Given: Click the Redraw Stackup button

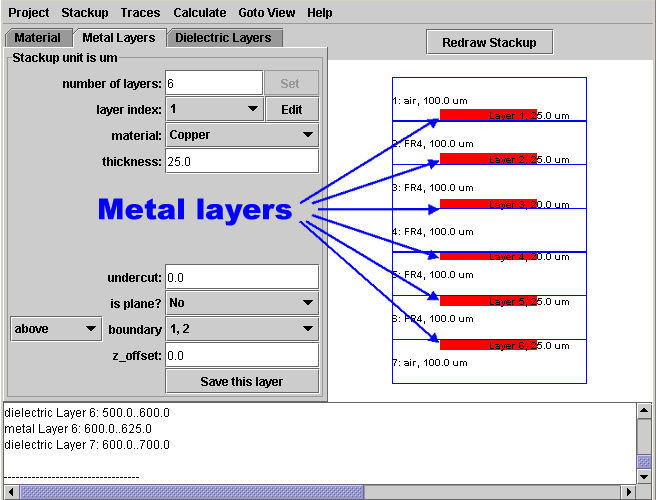Looking at the screenshot, I should [x=489, y=42].
